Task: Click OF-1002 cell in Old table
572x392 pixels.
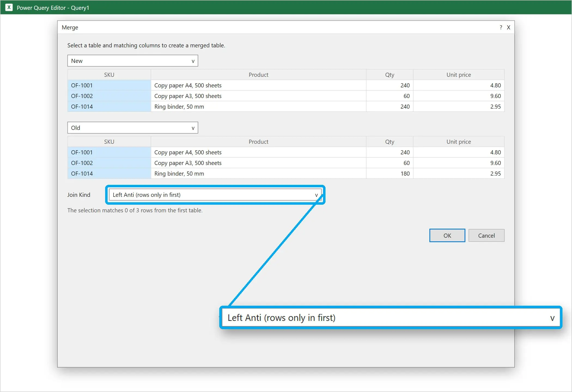Action: (109, 163)
